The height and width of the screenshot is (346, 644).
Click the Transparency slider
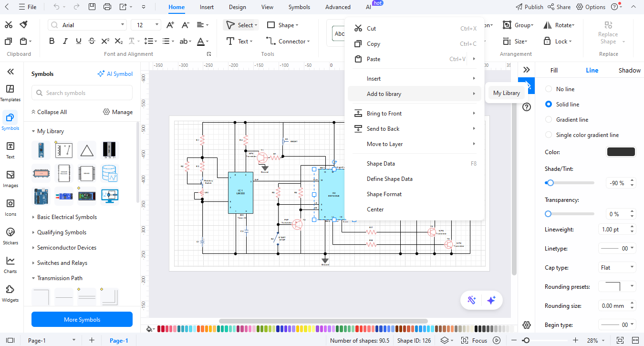(570, 214)
